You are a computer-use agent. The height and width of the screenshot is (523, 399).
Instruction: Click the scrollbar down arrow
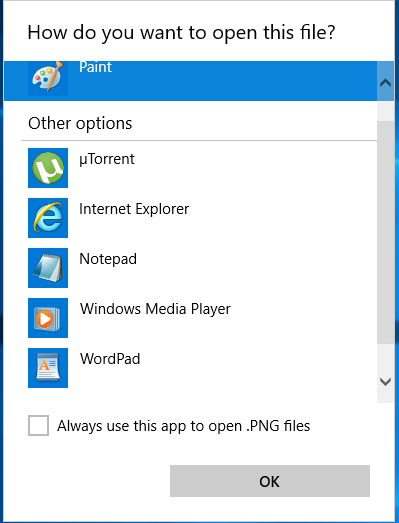click(385, 382)
